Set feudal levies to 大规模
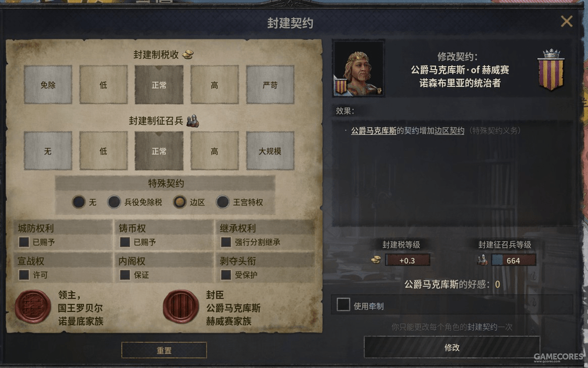The image size is (588, 368). 270,151
